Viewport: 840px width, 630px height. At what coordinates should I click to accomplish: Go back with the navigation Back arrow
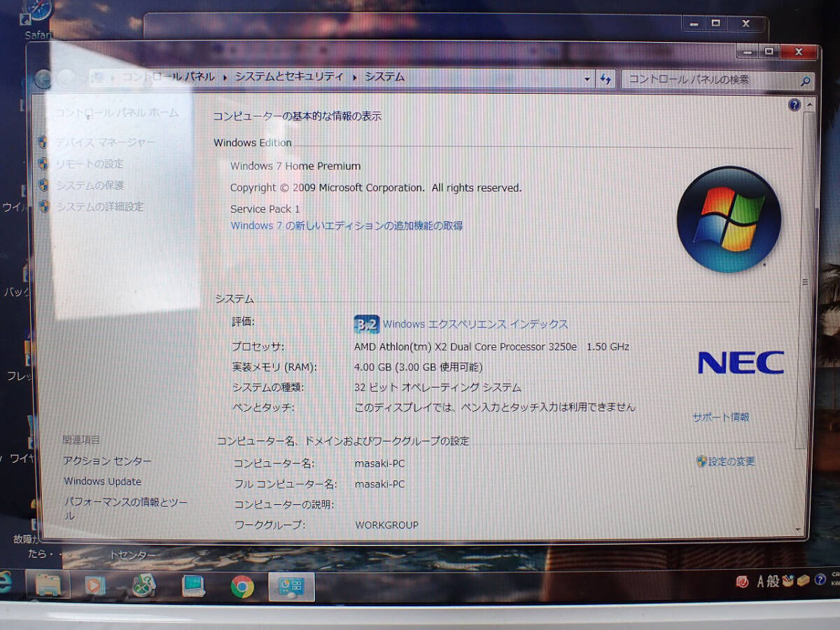click(x=44, y=78)
